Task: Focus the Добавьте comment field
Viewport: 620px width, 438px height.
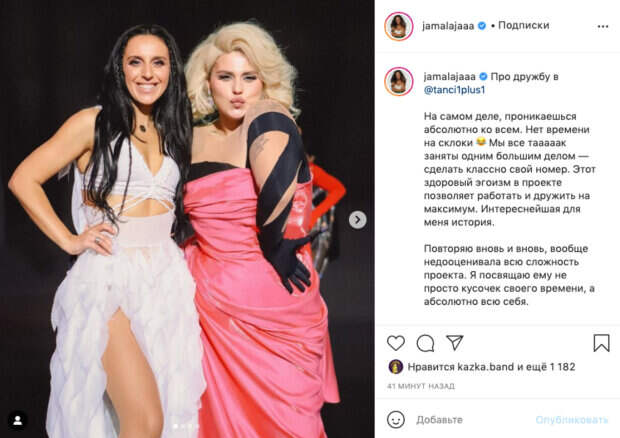Action: tap(473, 420)
